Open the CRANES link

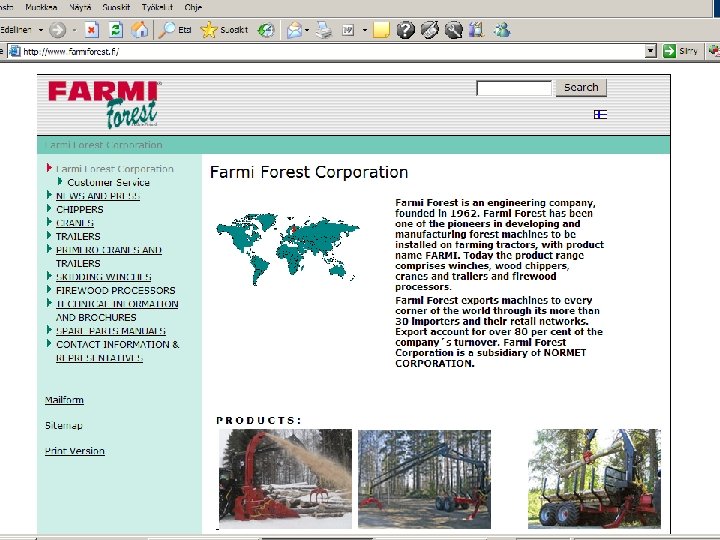[74, 223]
